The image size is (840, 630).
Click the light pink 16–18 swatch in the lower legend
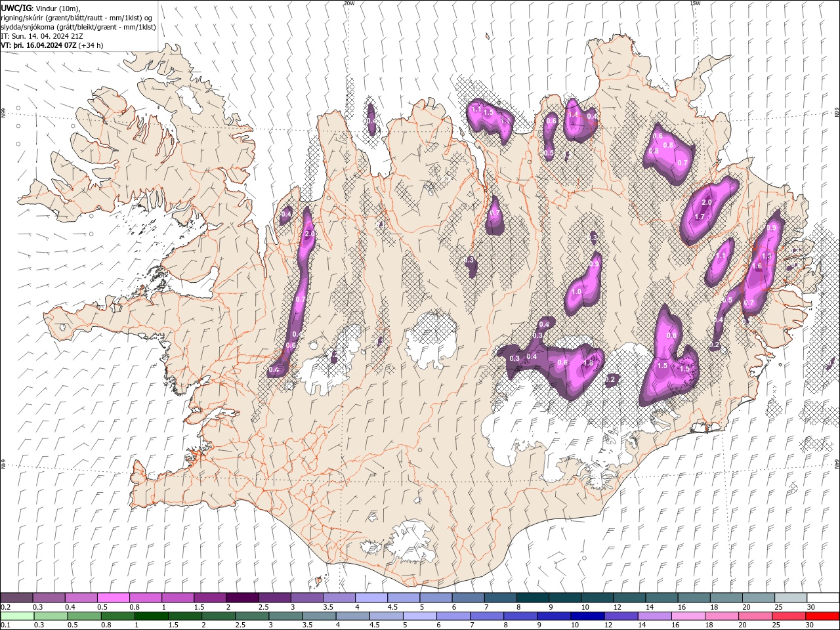[x=687, y=616]
